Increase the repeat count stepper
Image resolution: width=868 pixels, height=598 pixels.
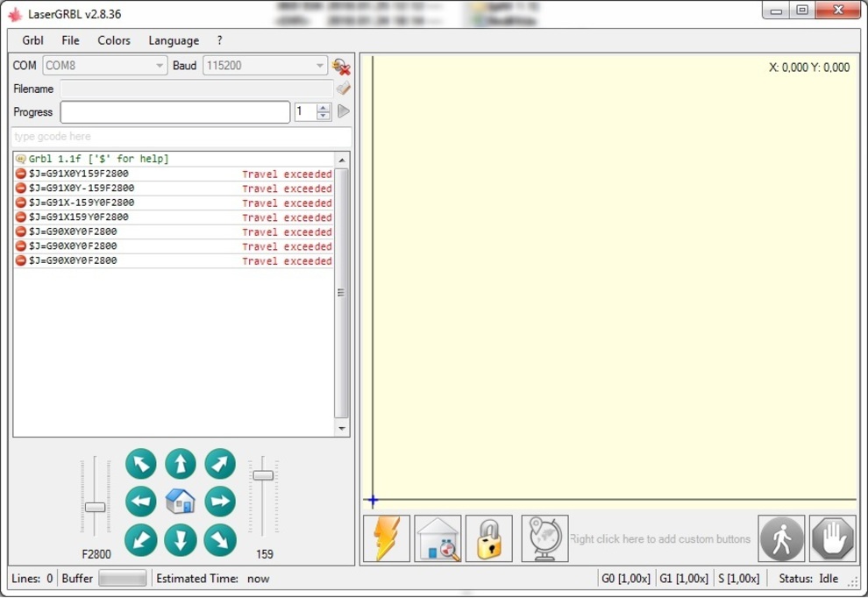click(x=324, y=108)
